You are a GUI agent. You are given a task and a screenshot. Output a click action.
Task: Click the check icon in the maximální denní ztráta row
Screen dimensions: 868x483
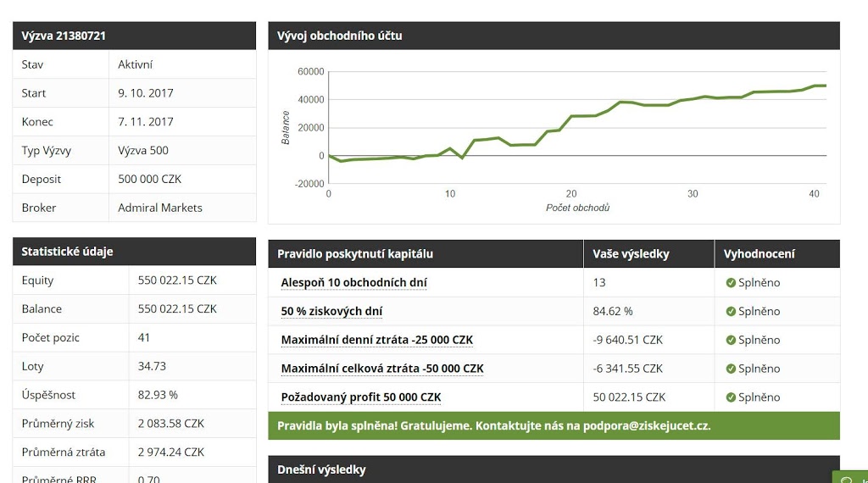click(731, 341)
